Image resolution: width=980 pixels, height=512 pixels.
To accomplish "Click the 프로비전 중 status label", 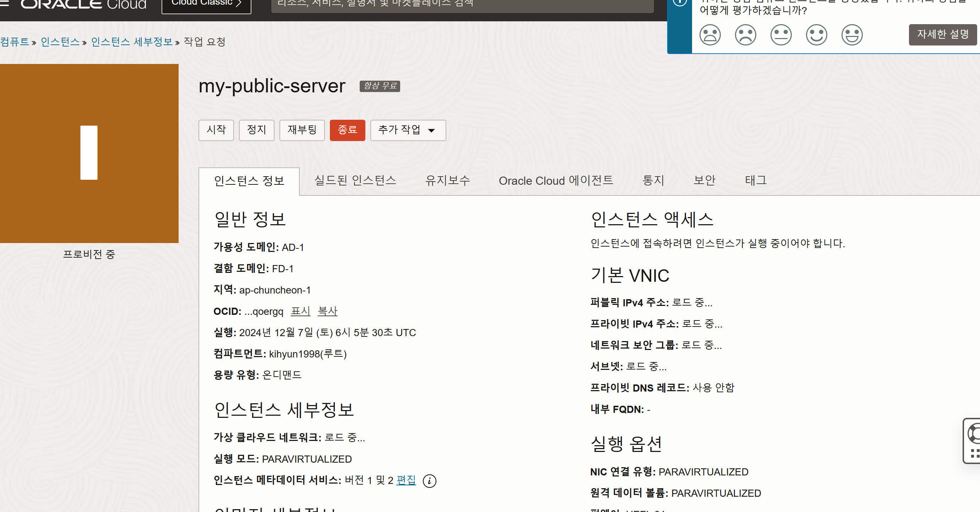I will point(89,254).
